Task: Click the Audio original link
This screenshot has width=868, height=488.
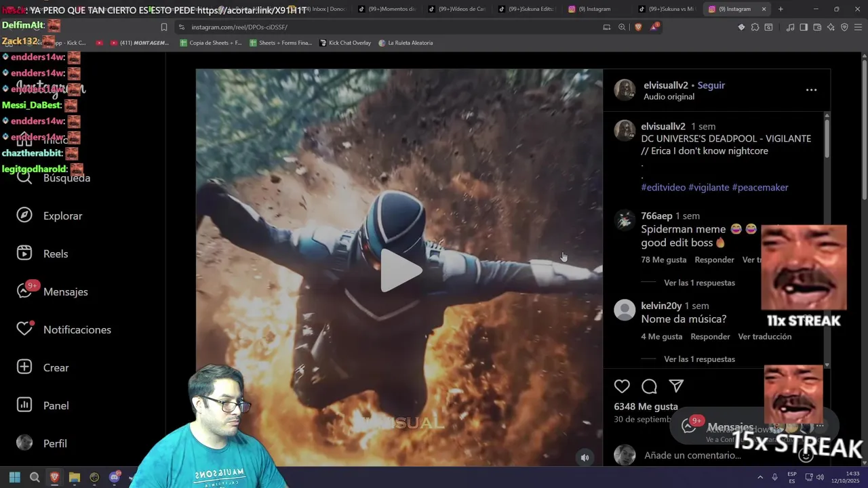Action: pos(669,97)
